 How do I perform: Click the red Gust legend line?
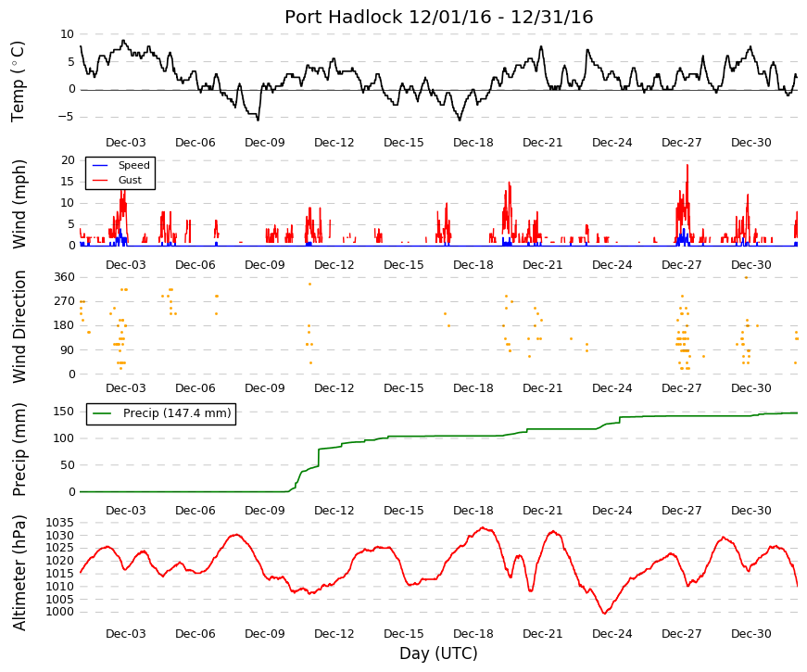pyautogui.click(x=100, y=180)
